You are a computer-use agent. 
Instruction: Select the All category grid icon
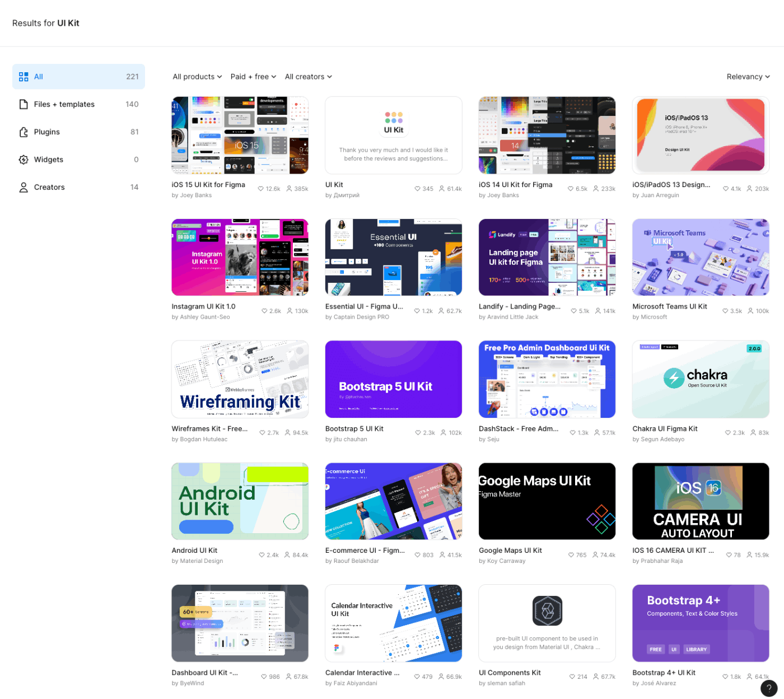click(24, 77)
